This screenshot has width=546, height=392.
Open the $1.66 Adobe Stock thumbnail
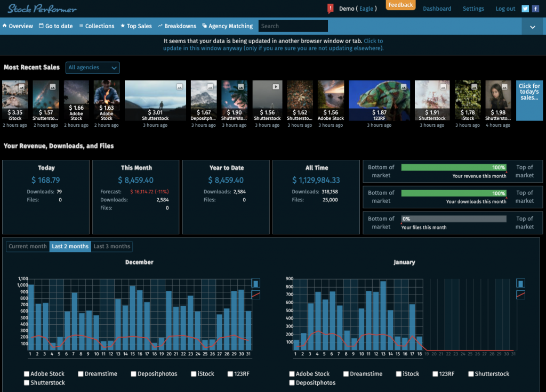(76, 101)
